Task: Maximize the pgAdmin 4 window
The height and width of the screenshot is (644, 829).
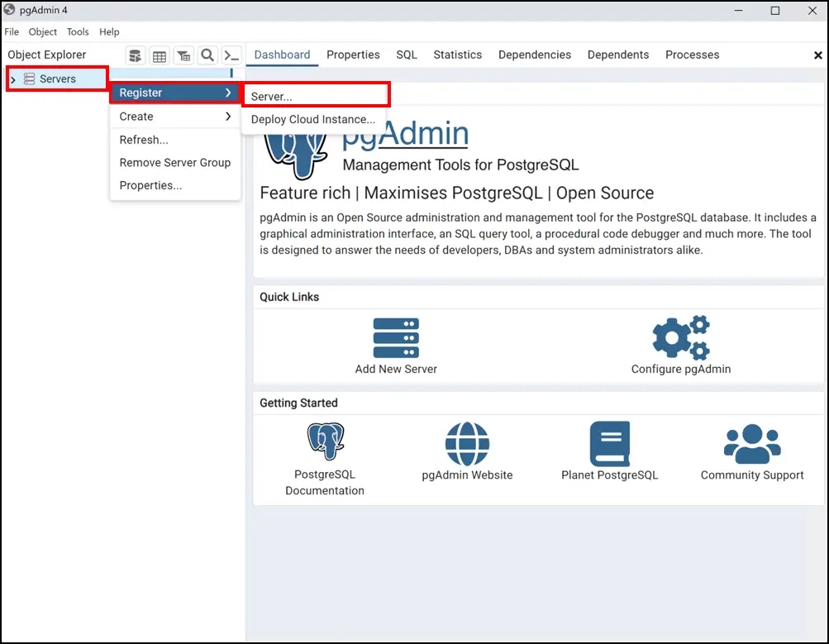Action: pos(775,10)
